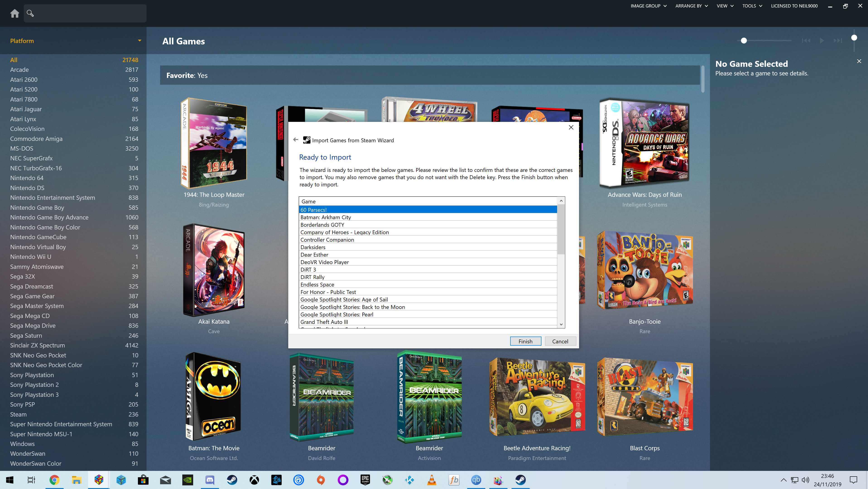Close the Import Games from Steam wizard
This screenshot has width=868, height=489.
pos(571,127)
